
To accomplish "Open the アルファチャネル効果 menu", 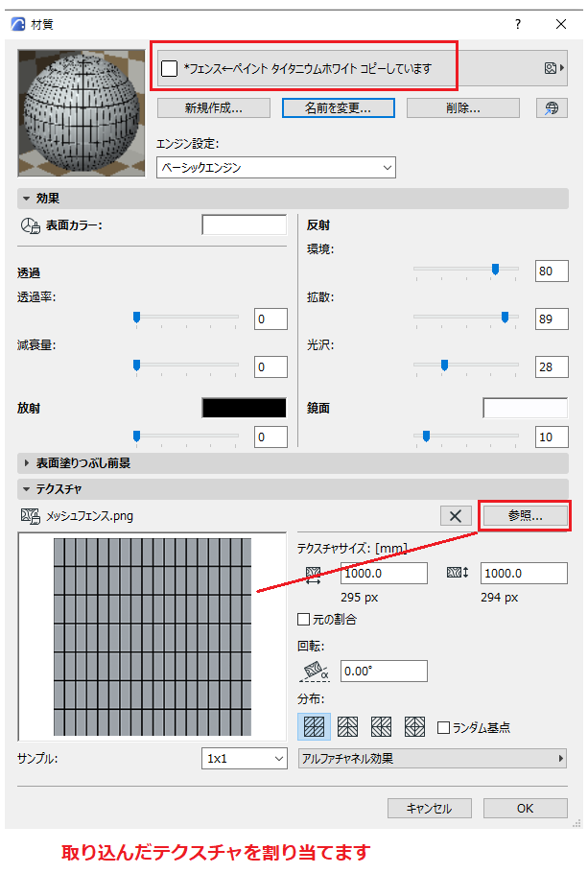I will [433, 758].
